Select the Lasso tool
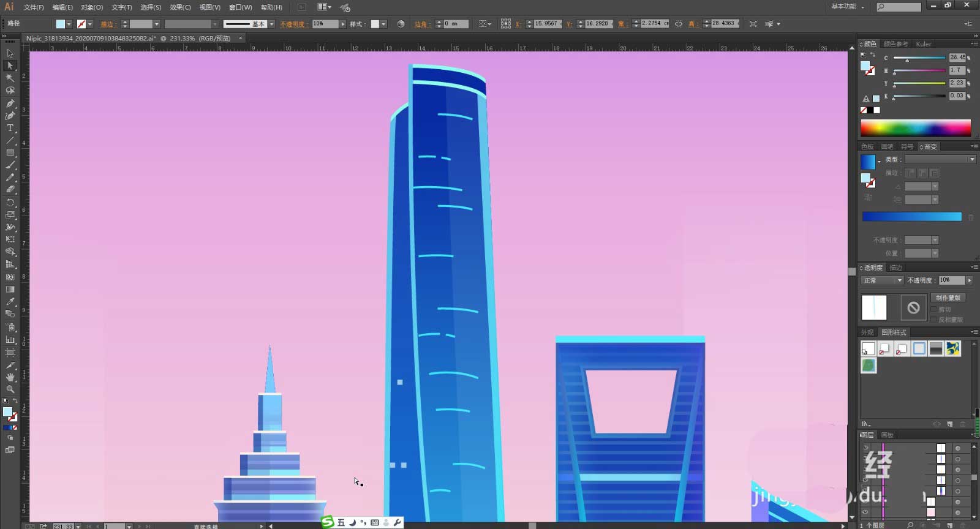The width and height of the screenshot is (980, 529). click(10, 91)
